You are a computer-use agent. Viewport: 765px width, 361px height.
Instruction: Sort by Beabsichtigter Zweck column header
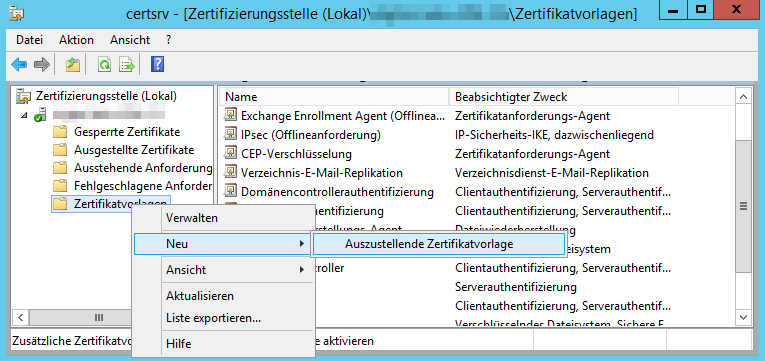564,97
